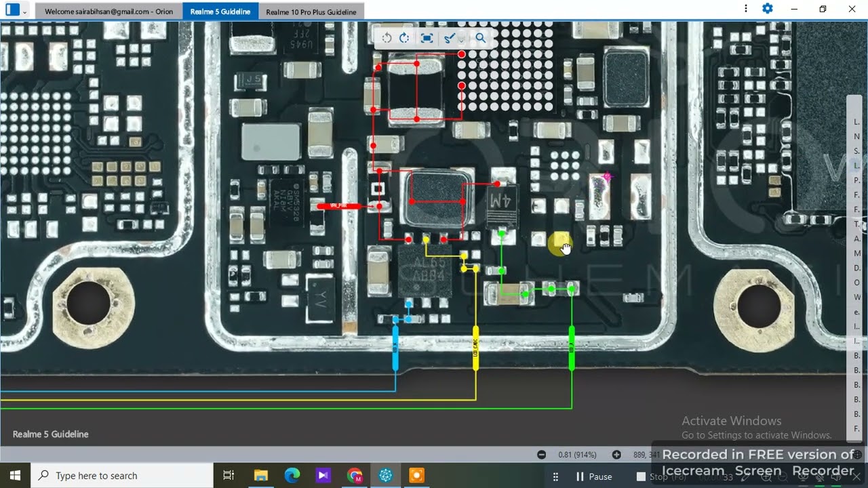Rotate the board view counter-clockwise

point(387,38)
